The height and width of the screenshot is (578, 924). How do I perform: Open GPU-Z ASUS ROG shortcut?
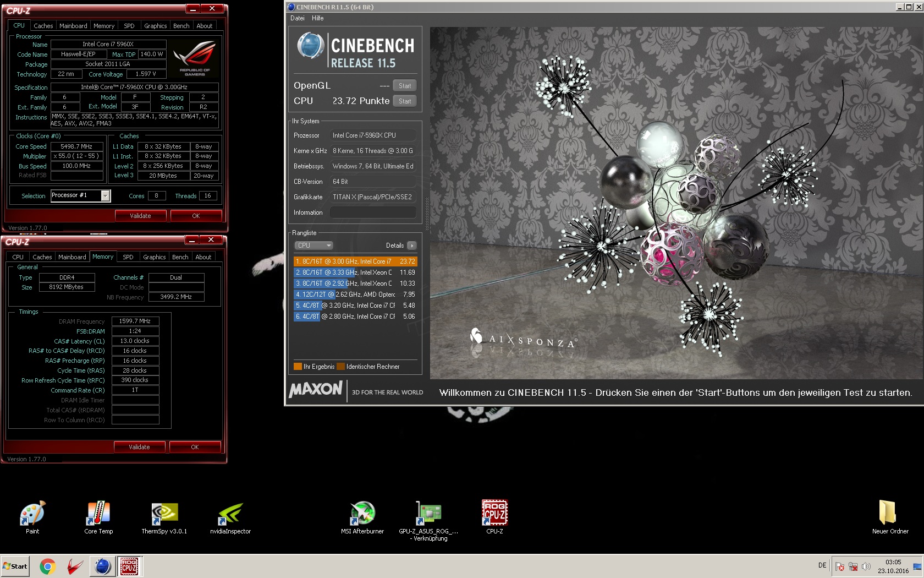coord(428,521)
